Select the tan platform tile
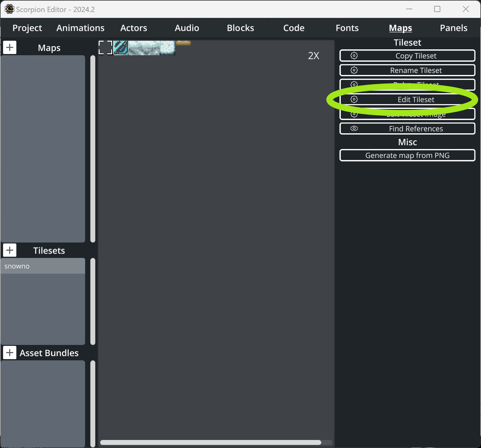This screenshot has height=448, width=481. click(x=183, y=43)
